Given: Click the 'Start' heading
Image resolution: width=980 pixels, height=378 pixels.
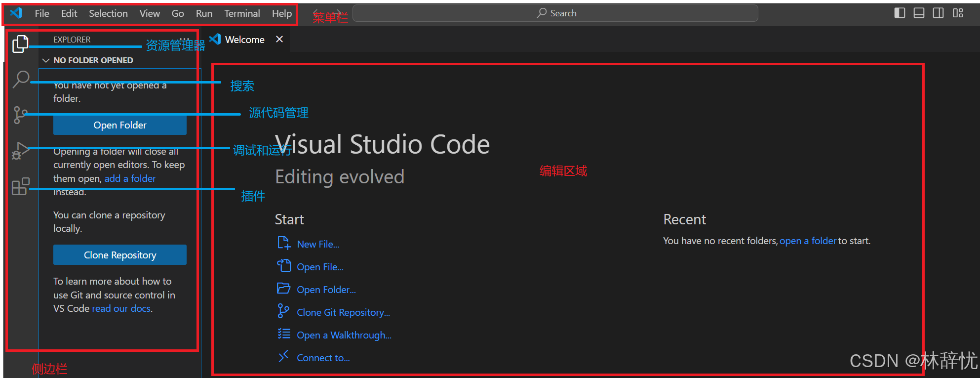Looking at the screenshot, I should [289, 219].
